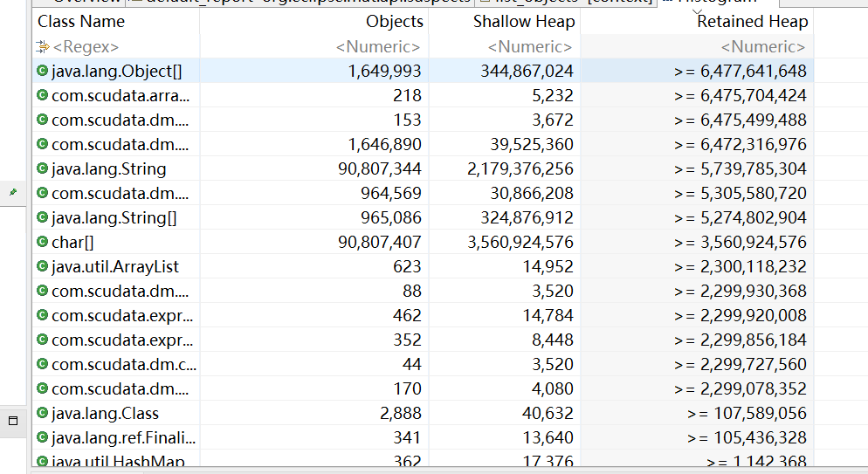Click the retained heap value >= 2,299,727,560

741,365
